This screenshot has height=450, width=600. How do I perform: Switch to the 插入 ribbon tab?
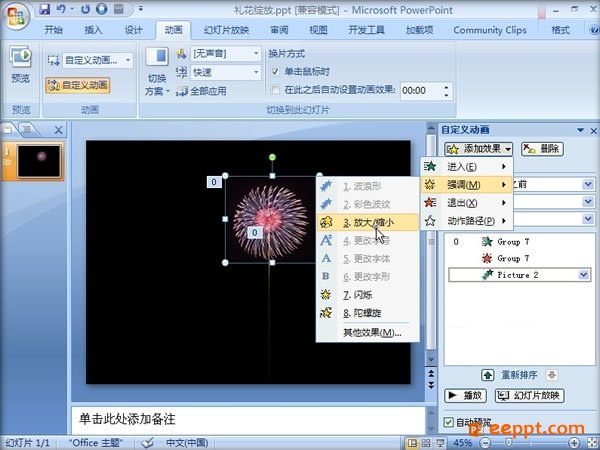(x=93, y=30)
